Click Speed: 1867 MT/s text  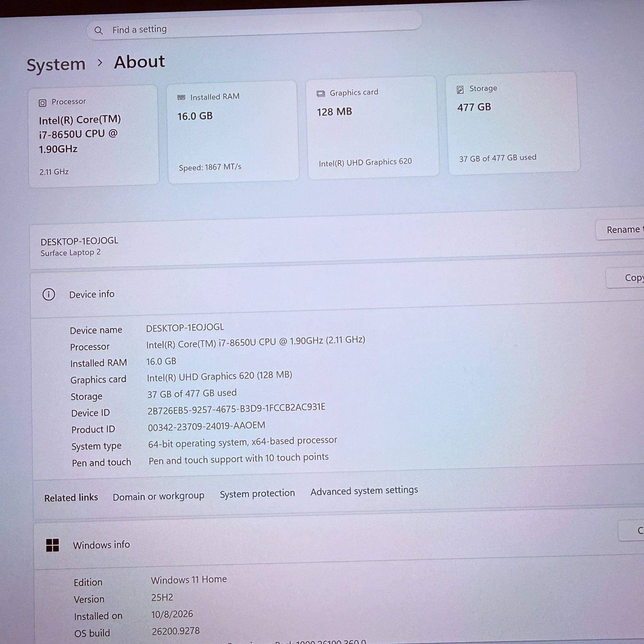[210, 167]
